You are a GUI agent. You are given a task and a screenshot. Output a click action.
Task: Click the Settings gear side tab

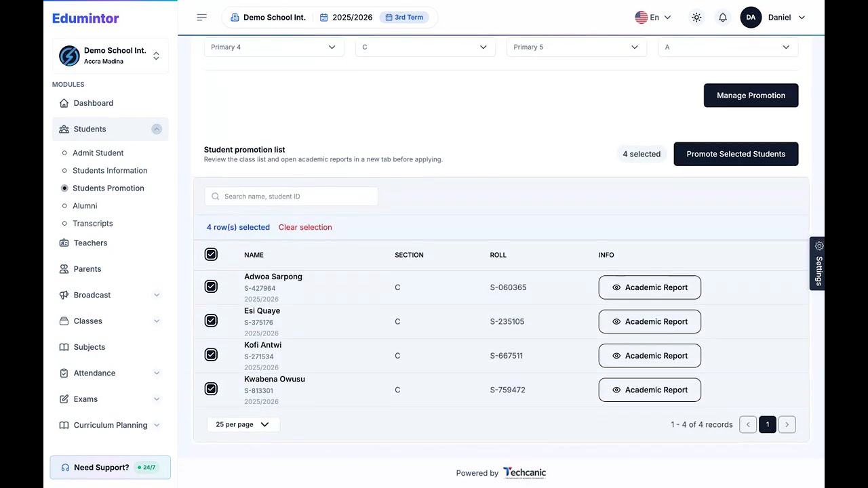coord(818,264)
